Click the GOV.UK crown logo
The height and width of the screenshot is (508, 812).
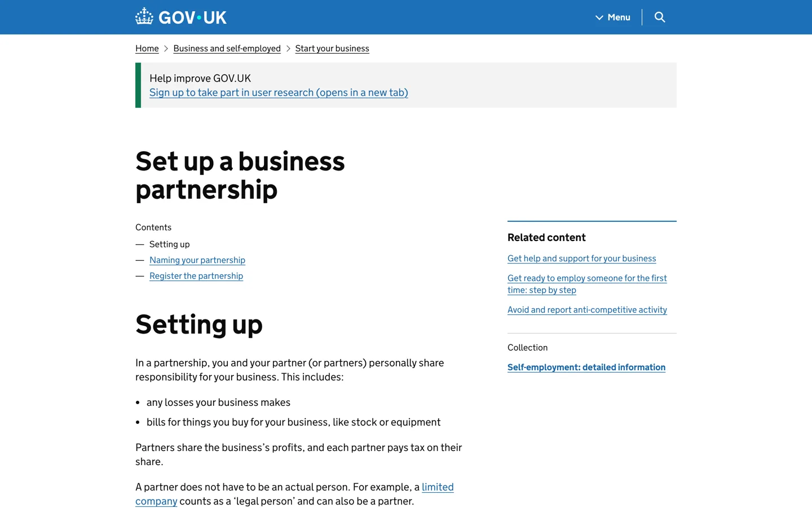[x=181, y=17]
